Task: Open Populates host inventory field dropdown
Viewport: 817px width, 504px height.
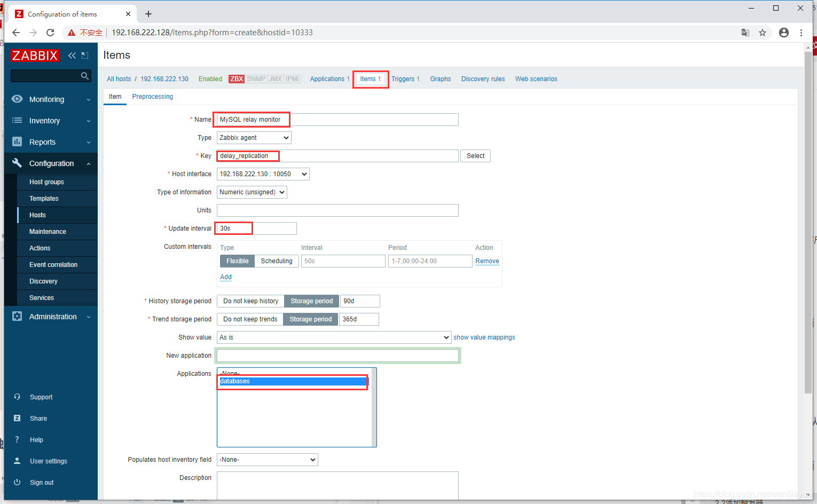Action: 268,460
